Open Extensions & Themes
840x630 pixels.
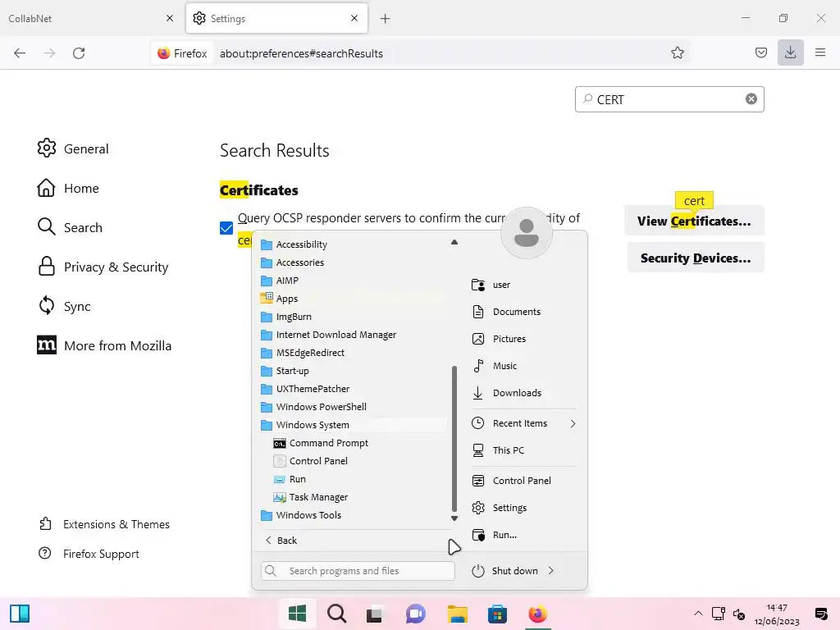click(x=104, y=524)
